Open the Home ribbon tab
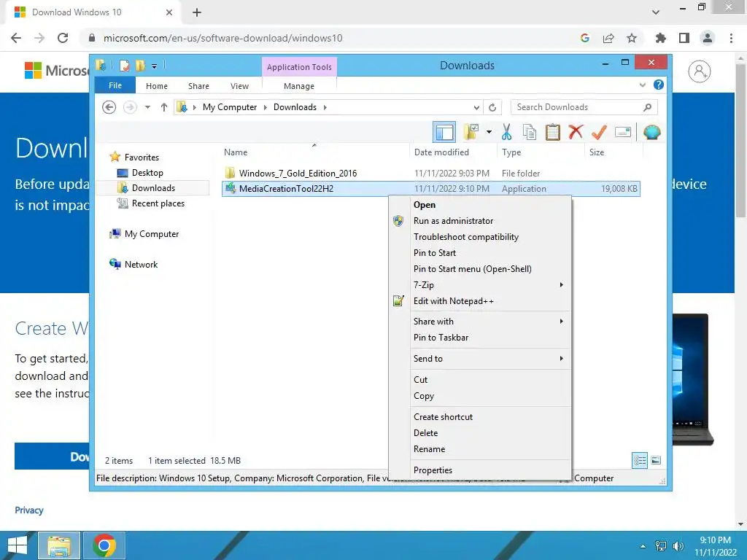 [157, 86]
